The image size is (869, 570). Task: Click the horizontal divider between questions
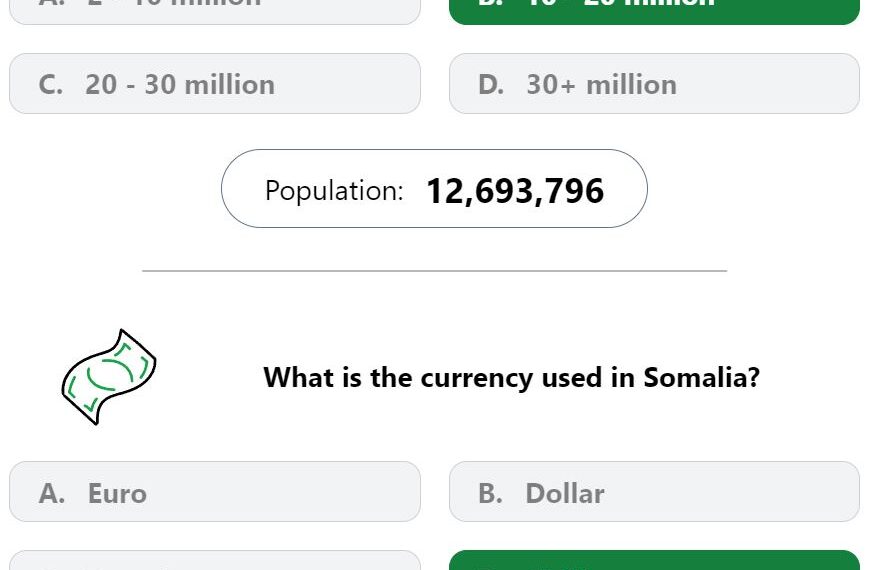(434, 271)
